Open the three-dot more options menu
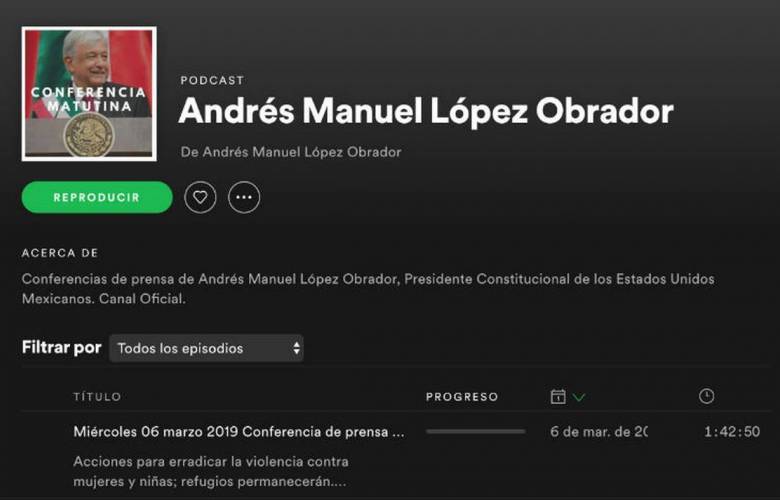780x500 pixels. click(x=244, y=198)
